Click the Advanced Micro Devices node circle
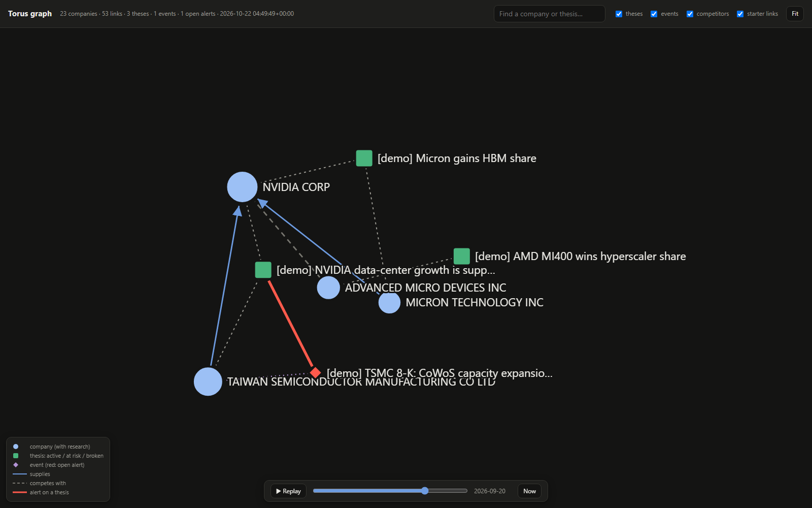Screen dimensions: 812x508 (328, 288)
